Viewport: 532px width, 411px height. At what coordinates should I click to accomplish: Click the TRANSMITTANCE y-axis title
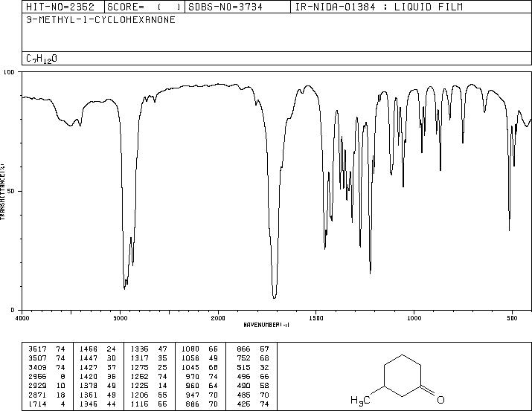2,192
